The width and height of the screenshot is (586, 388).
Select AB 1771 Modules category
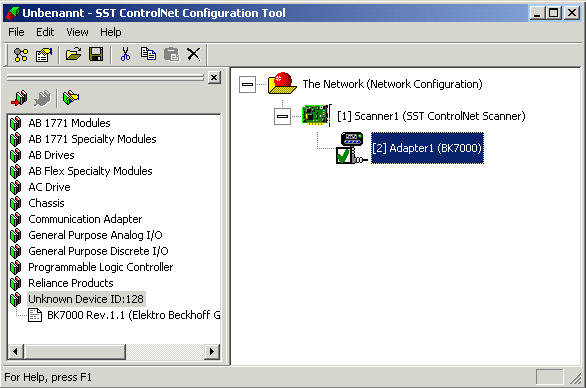pos(70,123)
